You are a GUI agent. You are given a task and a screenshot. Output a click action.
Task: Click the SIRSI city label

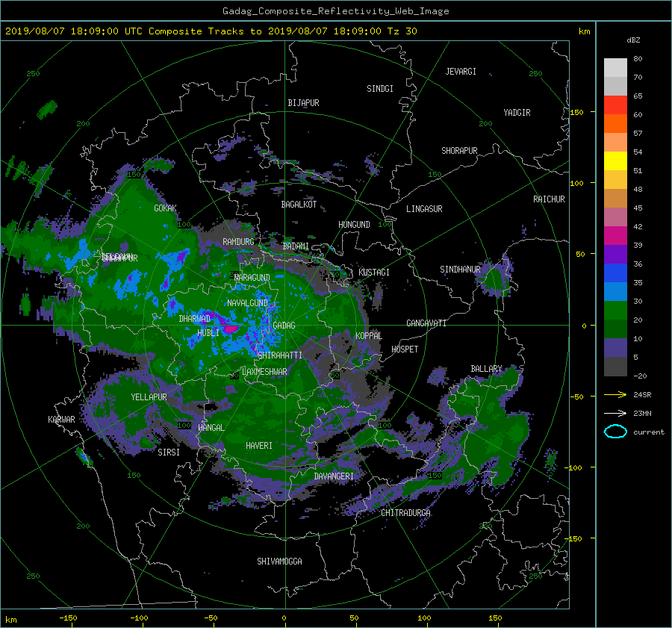click(x=169, y=453)
